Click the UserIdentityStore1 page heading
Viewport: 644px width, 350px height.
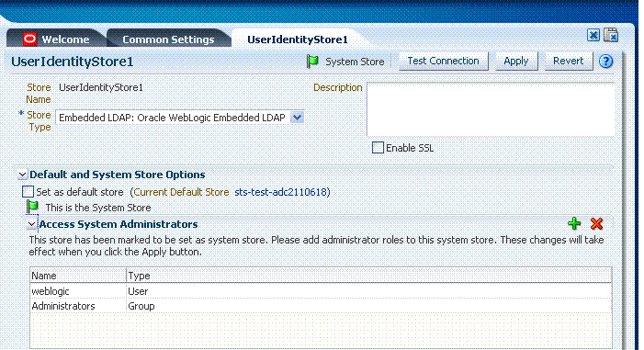point(73,62)
